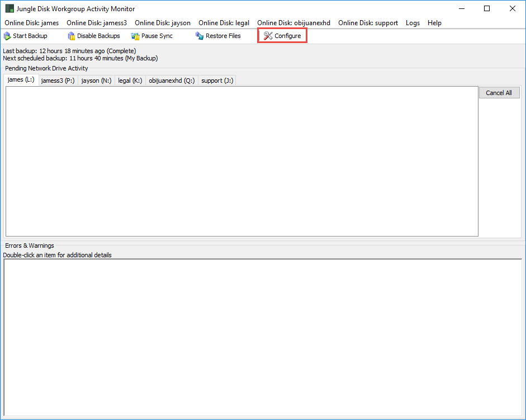Close the Activity Monitor window
Screen dimensions: 526x420
click(513, 9)
